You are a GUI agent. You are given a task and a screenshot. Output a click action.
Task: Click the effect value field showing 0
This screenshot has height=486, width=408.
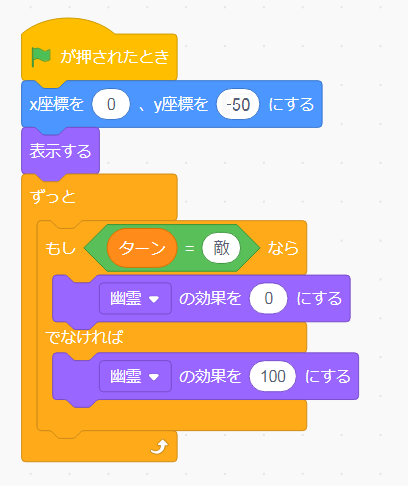point(269,298)
